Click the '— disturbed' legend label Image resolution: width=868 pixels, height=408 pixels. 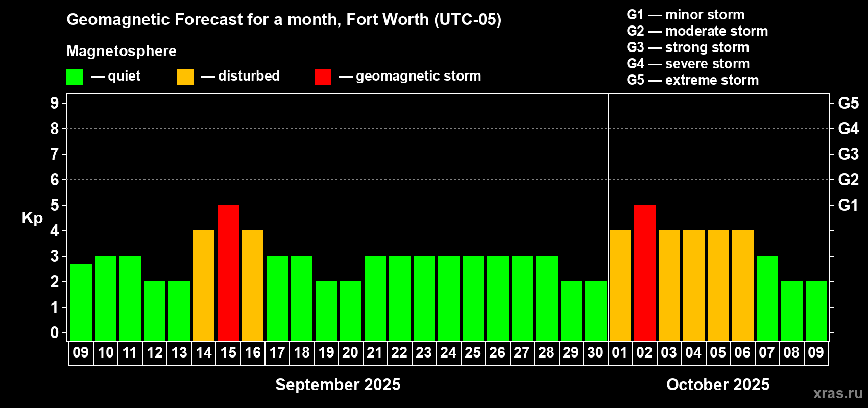240,76
